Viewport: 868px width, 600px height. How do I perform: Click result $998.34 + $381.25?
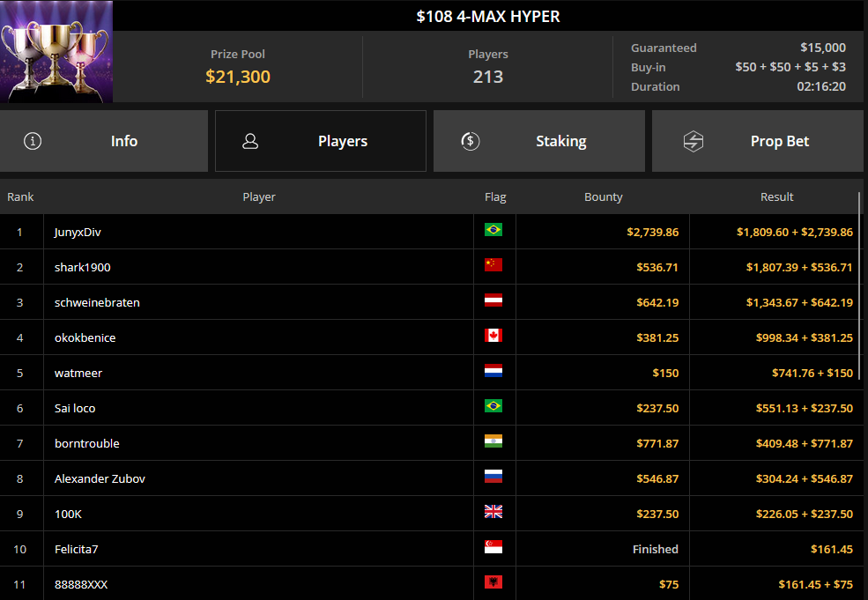point(805,338)
